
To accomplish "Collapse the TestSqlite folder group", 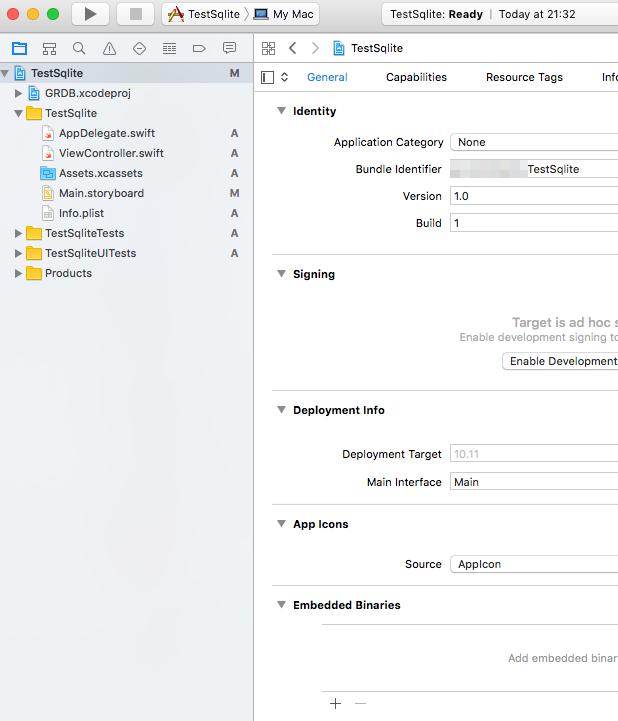I will (18, 113).
